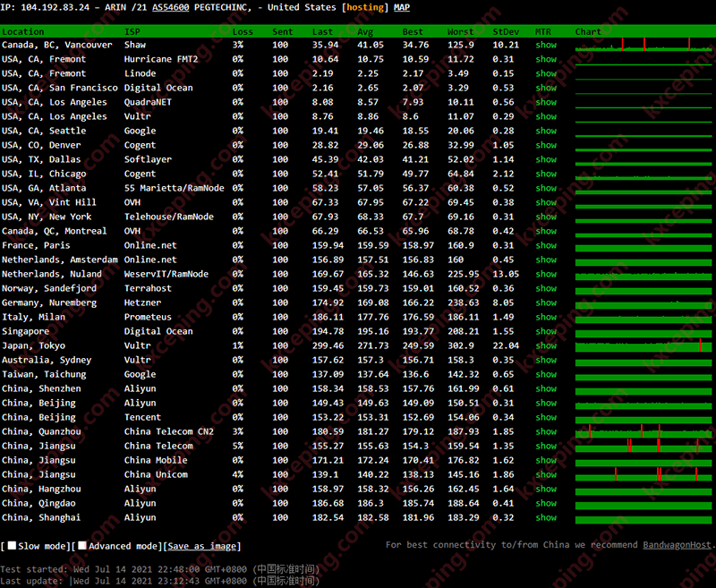Open the MAP link in the header
Image resolution: width=716 pixels, height=588 pixels.
pyautogui.click(x=402, y=7)
